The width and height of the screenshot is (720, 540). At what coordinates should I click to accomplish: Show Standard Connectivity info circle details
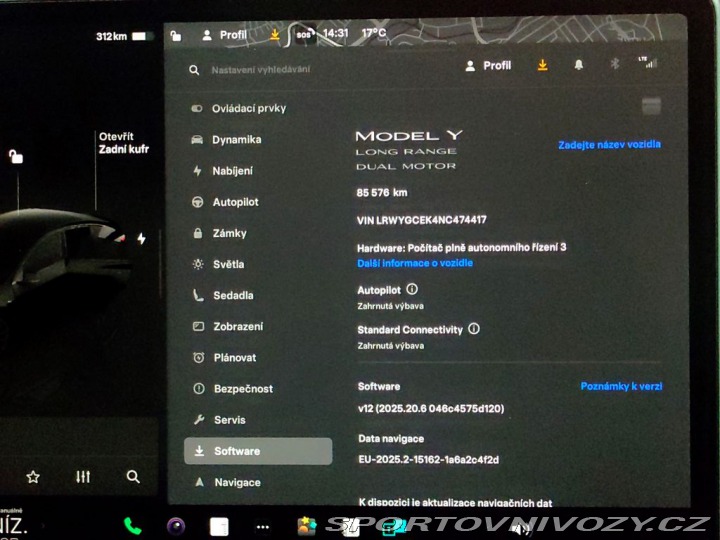coord(474,329)
